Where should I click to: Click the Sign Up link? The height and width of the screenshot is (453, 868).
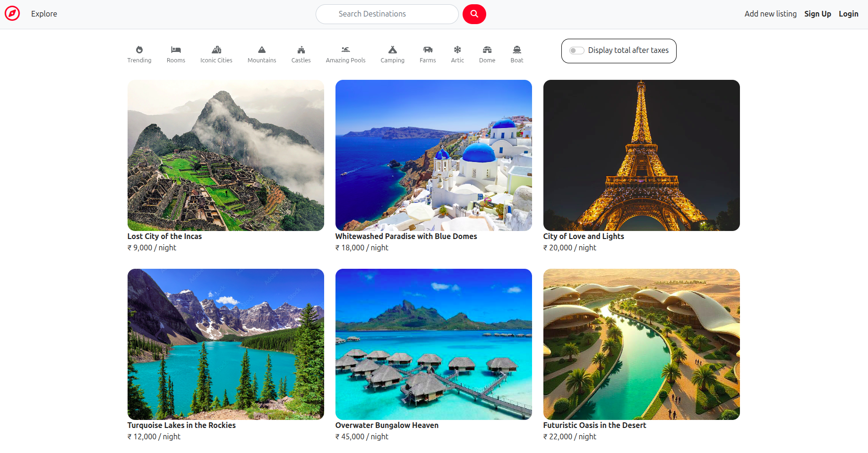818,14
